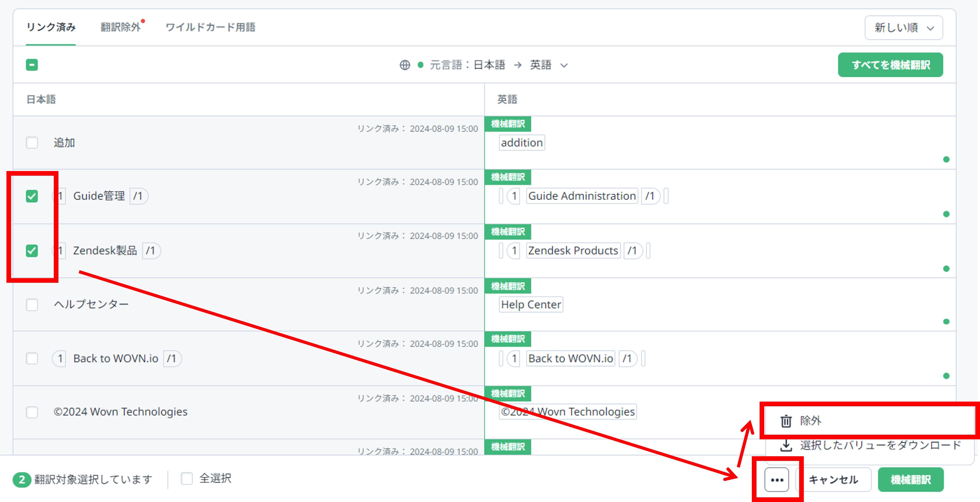The width and height of the screenshot is (980, 502).
Task: Click the キャンセル button
Action: tap(833, 480)
